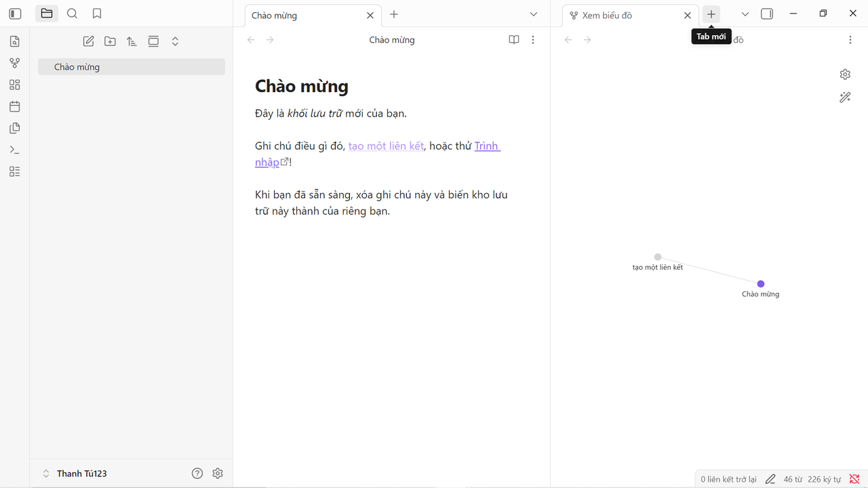Change file sort order in explorer

click(132, 41)
